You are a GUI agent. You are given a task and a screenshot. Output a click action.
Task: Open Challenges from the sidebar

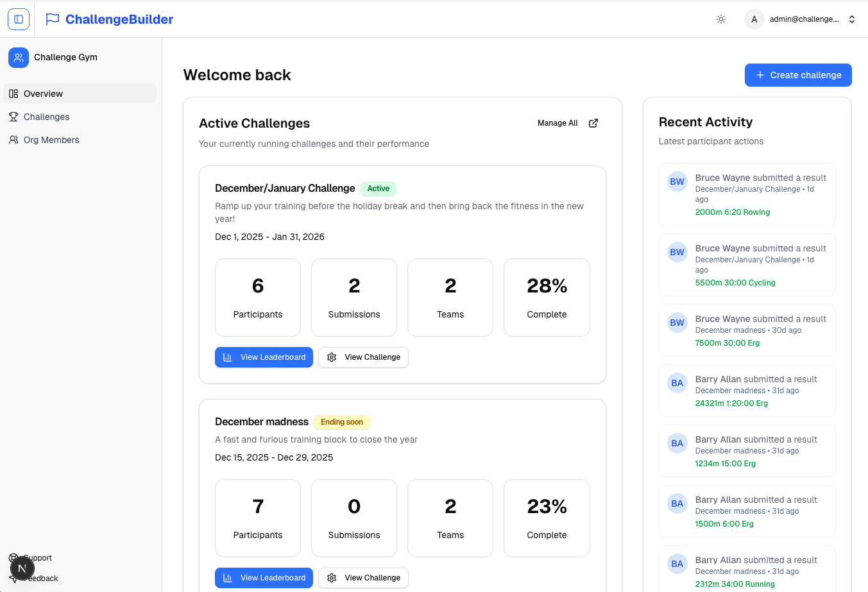[x=46, y=117]
